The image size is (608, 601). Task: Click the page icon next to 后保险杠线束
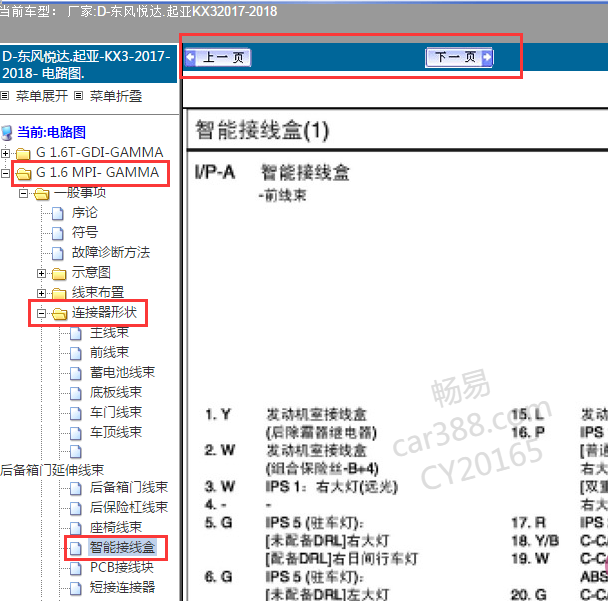(76, 508)
